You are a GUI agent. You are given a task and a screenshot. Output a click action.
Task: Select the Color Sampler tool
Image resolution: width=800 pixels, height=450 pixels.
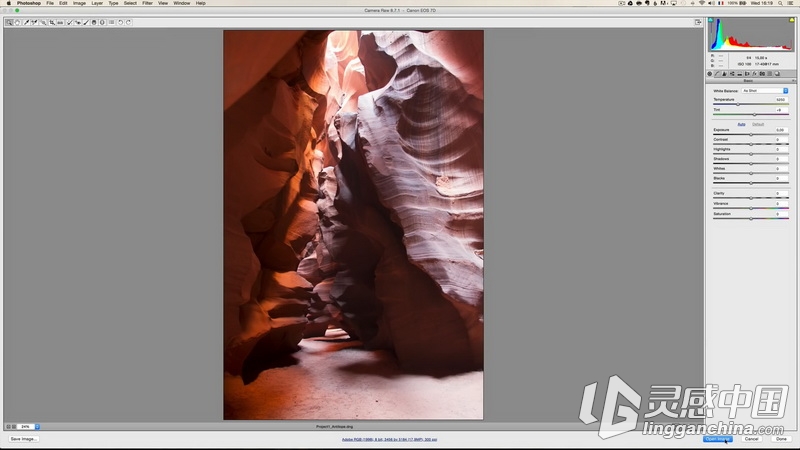click(x=35, y=22)
